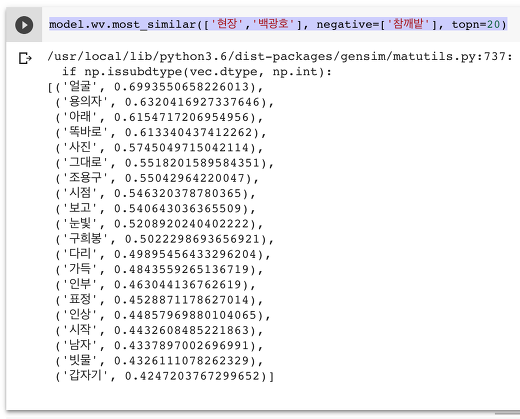Click the matutils.py:737 warning path line
Viewport: 520px width, 419px height.
click(280, 56)
